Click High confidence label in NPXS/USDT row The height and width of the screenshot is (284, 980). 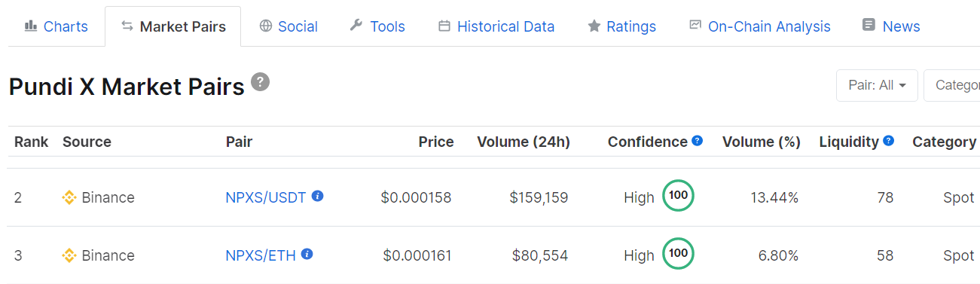point(639,197)
